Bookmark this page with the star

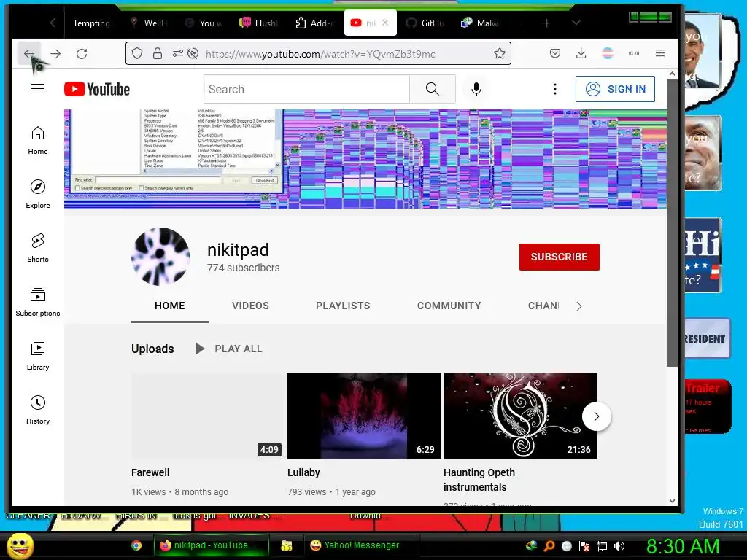(x=499, y=53)
